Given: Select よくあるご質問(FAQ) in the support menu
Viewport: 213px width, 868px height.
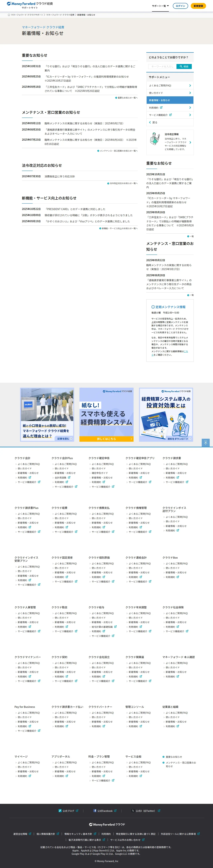Looking at the screenshot, I should click(170, 86).
